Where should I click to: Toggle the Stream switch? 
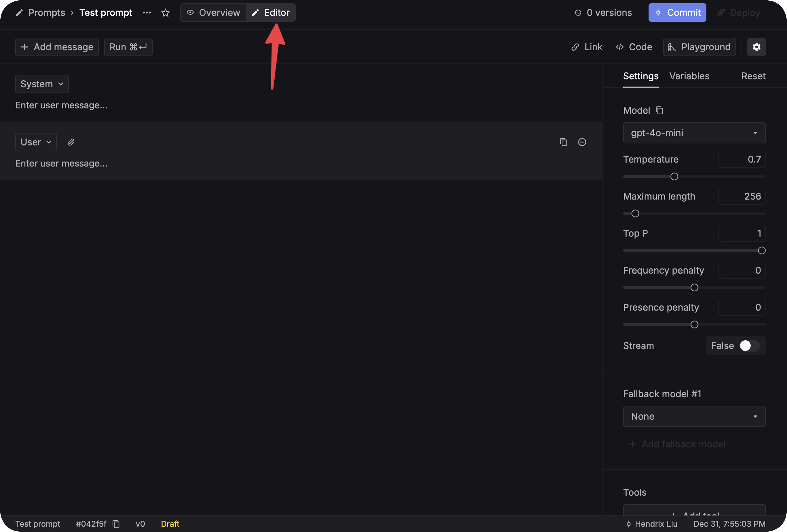(749, 345)
